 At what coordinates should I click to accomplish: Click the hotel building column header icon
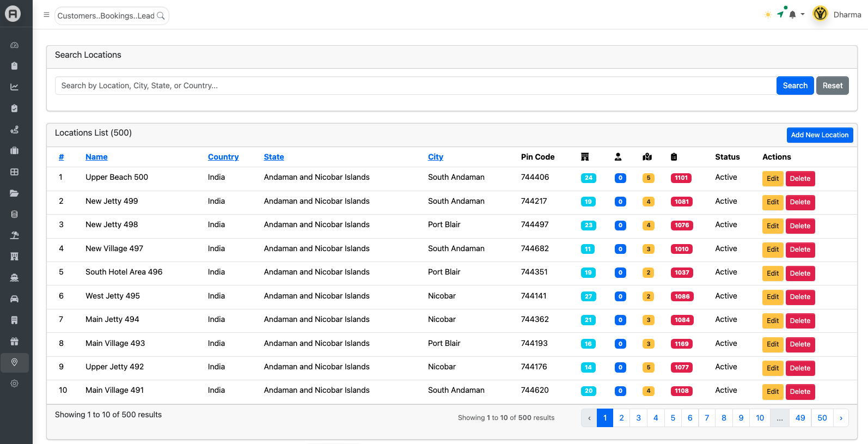point(585,157)
